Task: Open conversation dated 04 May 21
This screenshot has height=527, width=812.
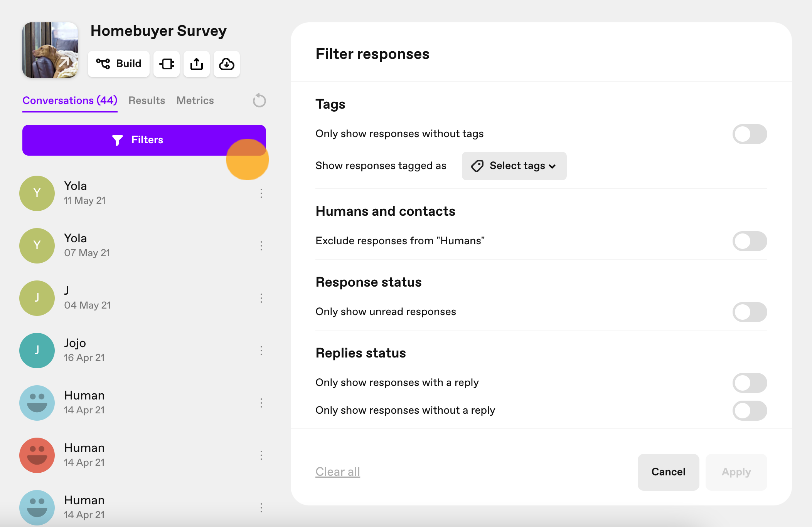Action: [x=143, y=298]
